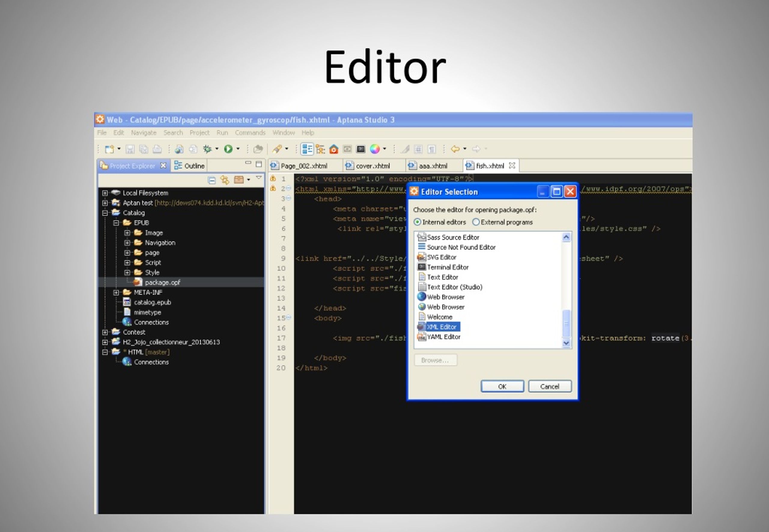Expand the Local Filesystem node

point(105,193)
